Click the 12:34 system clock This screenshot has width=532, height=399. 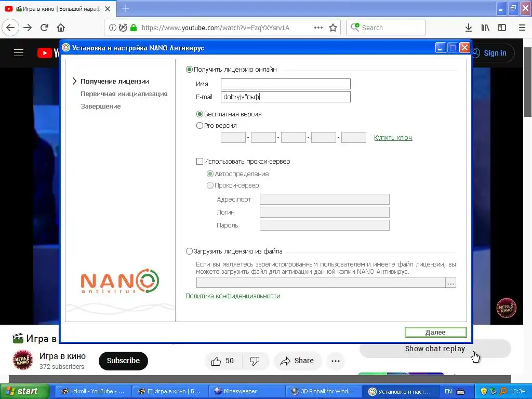coord(518,392)
